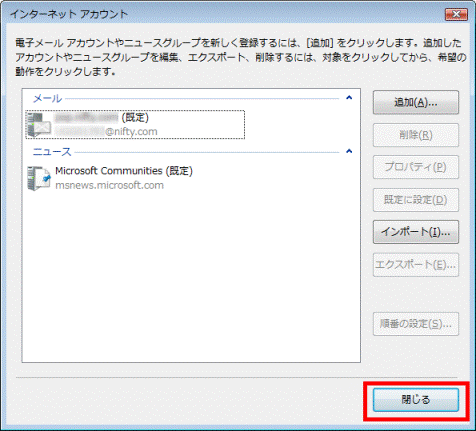Select Microsoft Communities (既定) entry

(124, 171)
